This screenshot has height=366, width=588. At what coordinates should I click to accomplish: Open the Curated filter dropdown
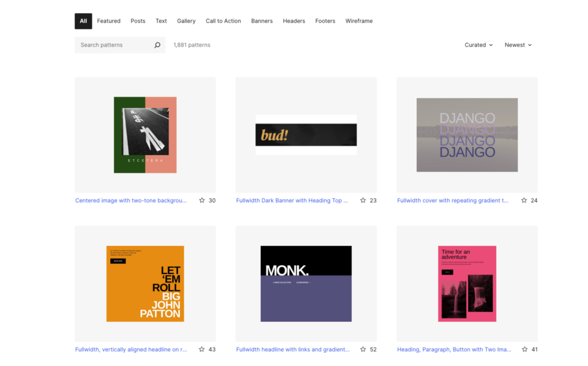[478, 45]
